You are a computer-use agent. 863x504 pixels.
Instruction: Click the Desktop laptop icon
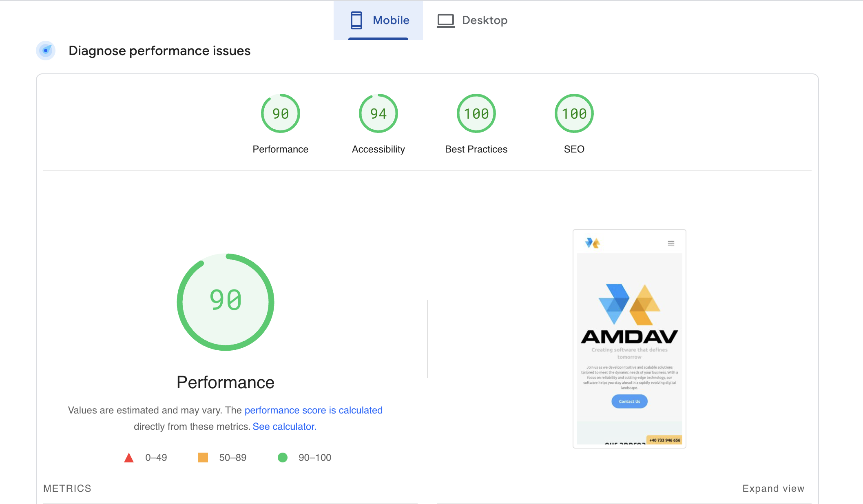[x=445, y=20]
